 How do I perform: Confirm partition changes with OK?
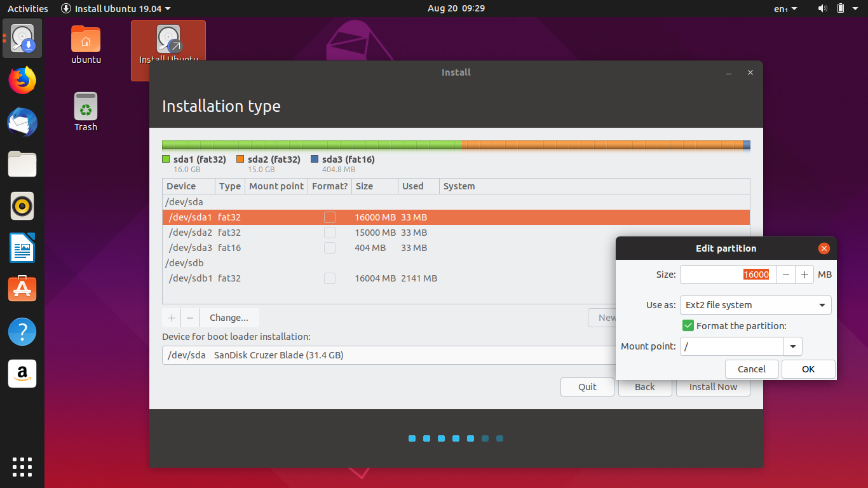(x=808, y=369)
